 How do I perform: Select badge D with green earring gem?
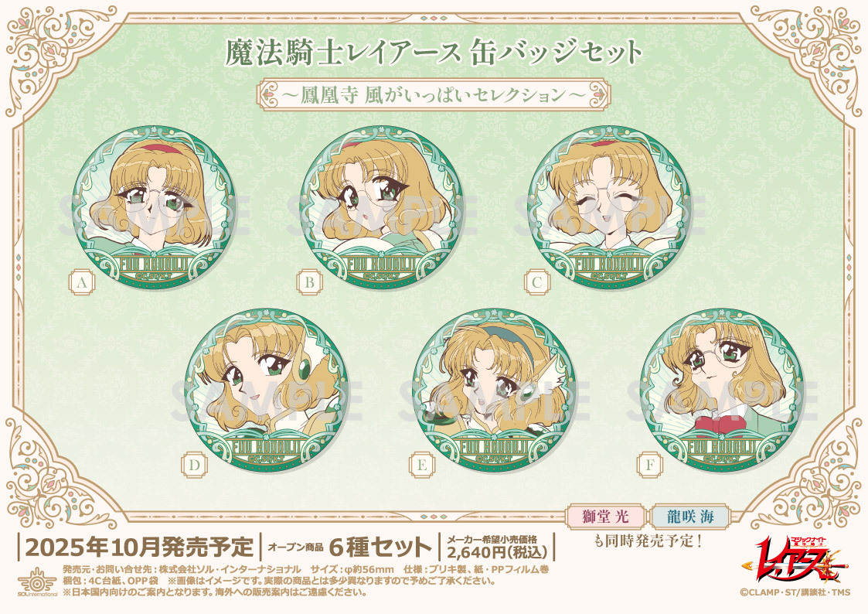[267, 391]
